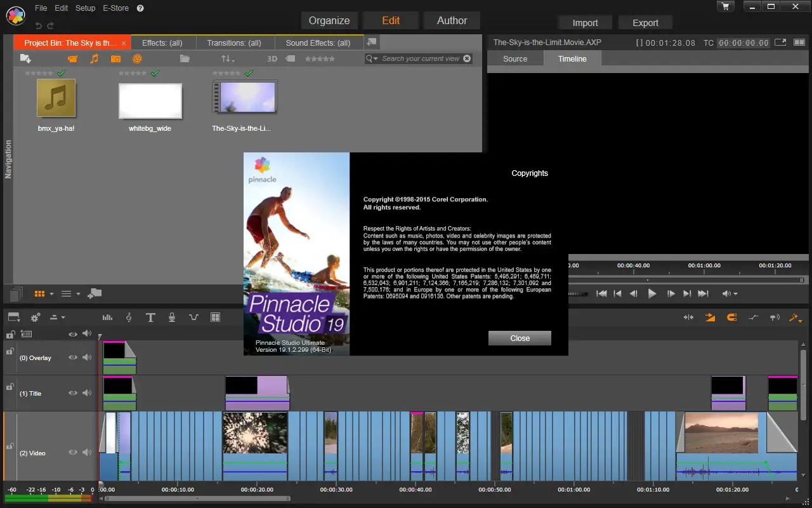The width and height of the screenshot is (812, 508).
Task: Toggle magnetic snapping magnet icon
Action: [x=731, y=317]
